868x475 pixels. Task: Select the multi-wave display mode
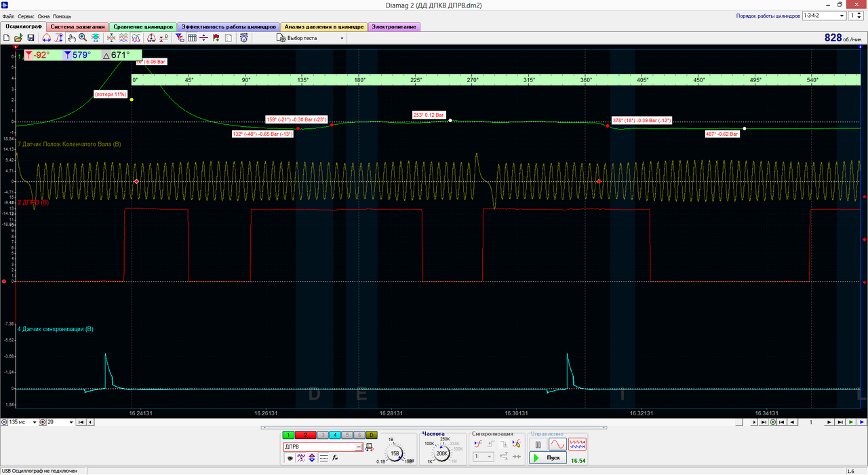577,444
